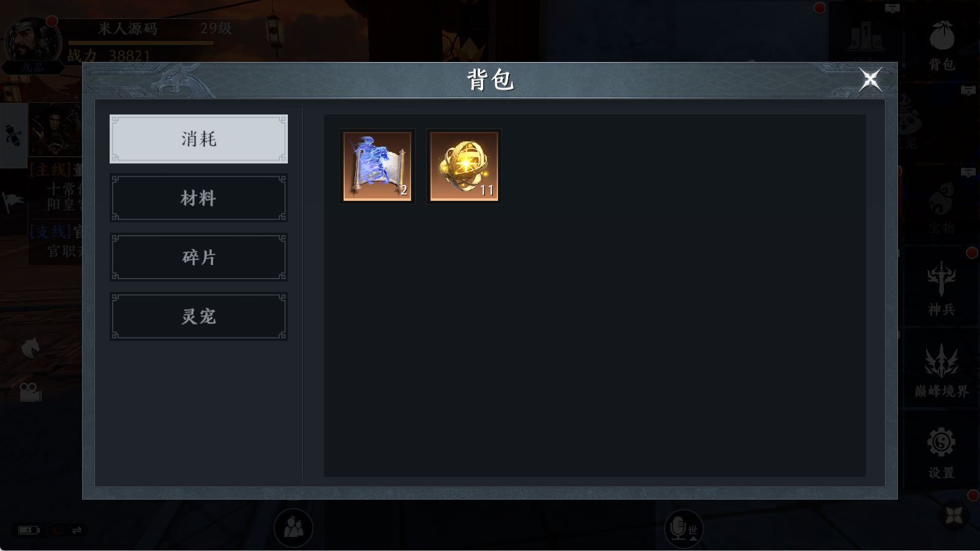Click the horse mount icon
The width and height of the screenshot is (980, 551).
30,348
